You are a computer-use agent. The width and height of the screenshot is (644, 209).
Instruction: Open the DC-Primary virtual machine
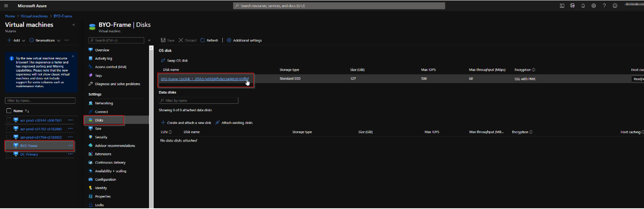(x=29, y=154)
